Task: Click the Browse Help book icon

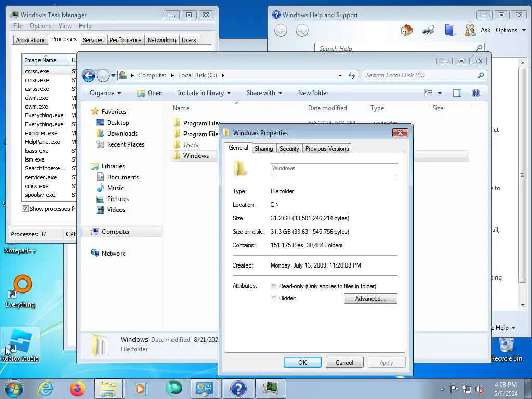Action: point(449,30)
